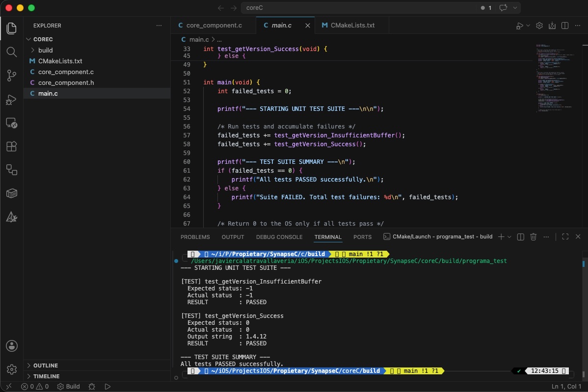The width and height of the screenshot is (588, 392).
Task: Open the Run and Debug view
Action: point(12,99)
